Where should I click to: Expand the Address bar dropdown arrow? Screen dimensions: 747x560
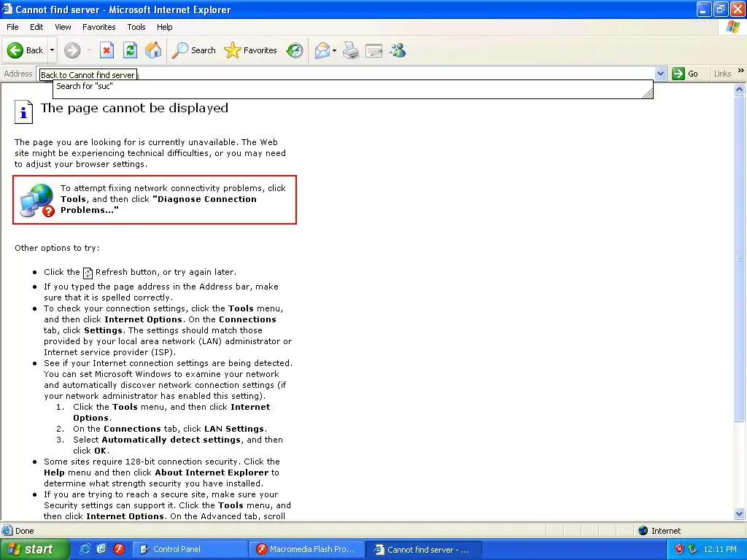pos(660,74)
